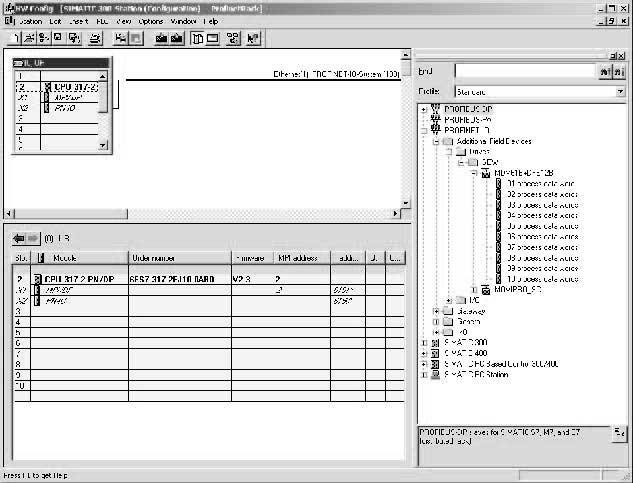This screenshot has width=633, height=483.
Task: Select the 07 process data words entry
Action: coord(542,247)
